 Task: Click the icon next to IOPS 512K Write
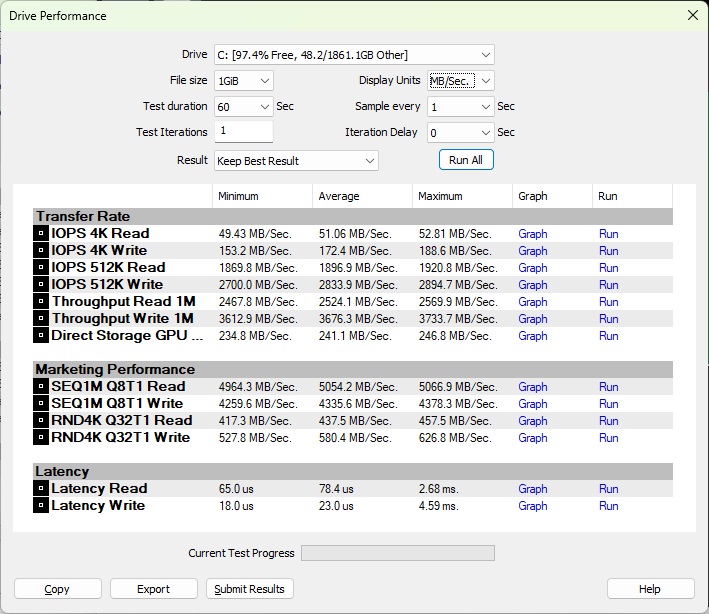[41, 285]
